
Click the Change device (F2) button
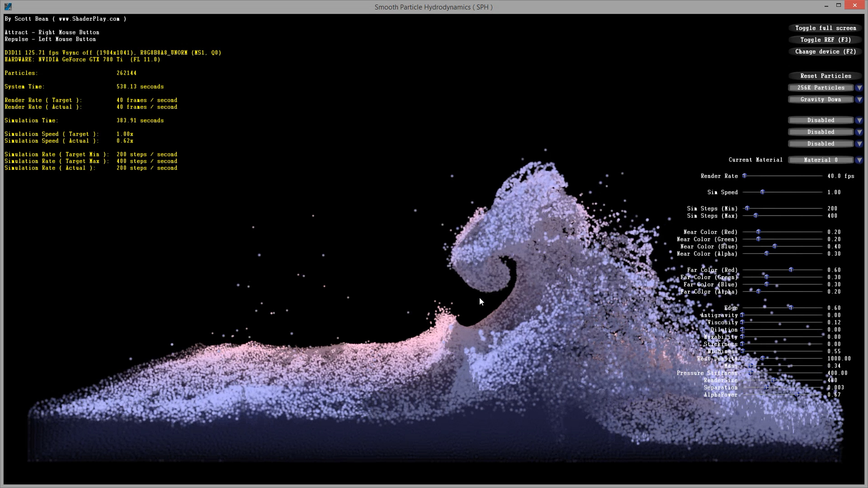(826, 51)
